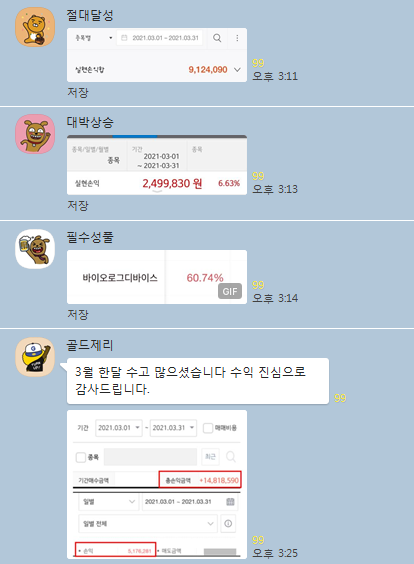
Task: Expand the 일별 전체 dropdown
Action: coord(148,523)
